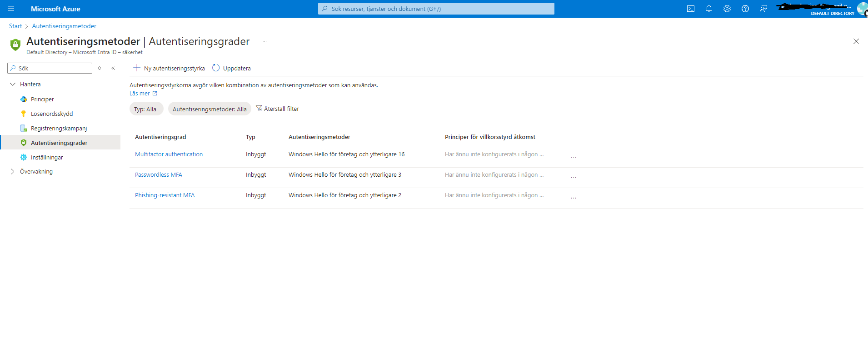The height and width of the screenshot is (343, 868).
Task: Open portal settings gear
Action: click(727, 9)
